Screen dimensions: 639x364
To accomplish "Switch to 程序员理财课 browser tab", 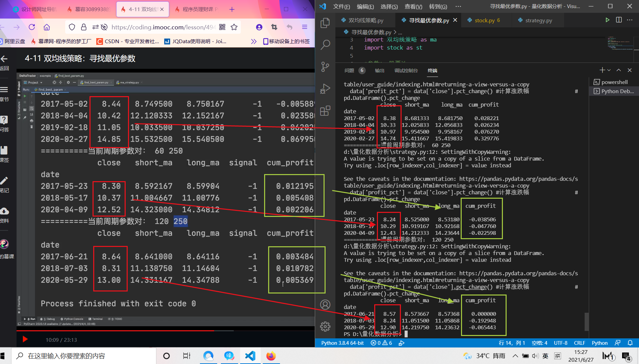I will pos(197,9).
